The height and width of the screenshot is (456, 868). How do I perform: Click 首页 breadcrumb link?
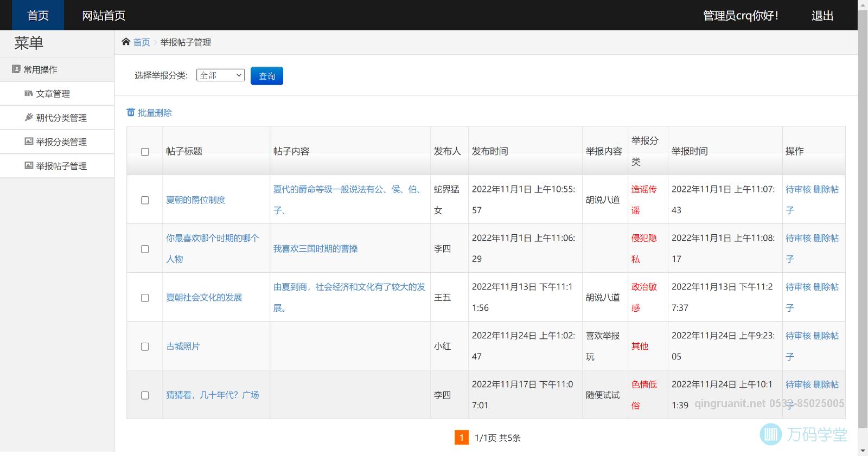pos(142,42)
